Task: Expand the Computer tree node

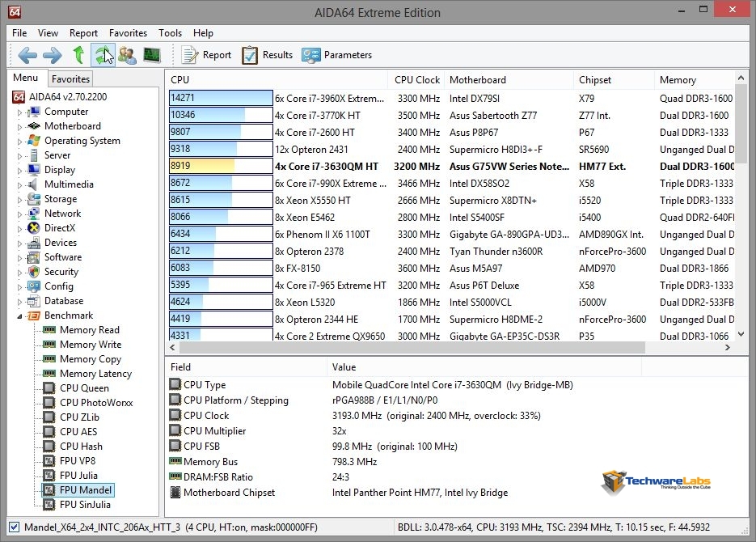Action: coord(19,112)
